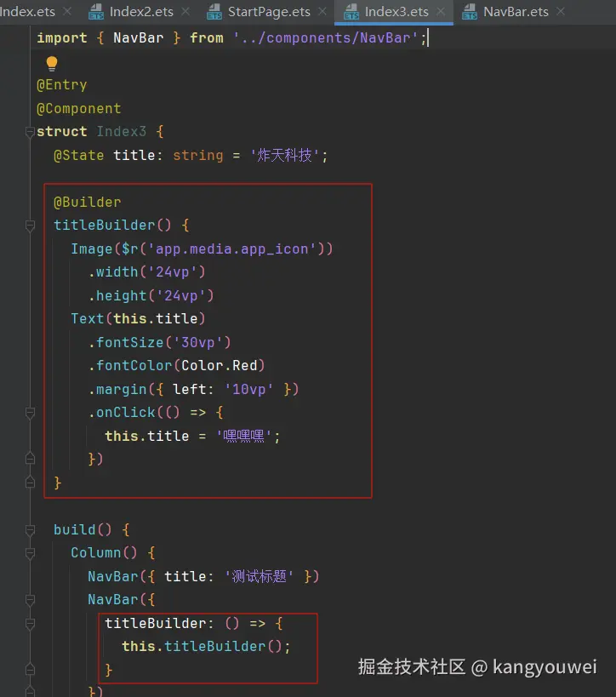Image resolution: width=616 pixels, height=697 pixels.
Task: Close the NavBar.ets tab
Action: (x=561, y=12)
